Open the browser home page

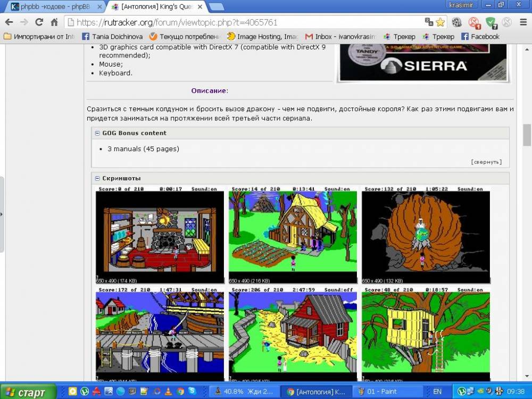[x=54, y=22]
